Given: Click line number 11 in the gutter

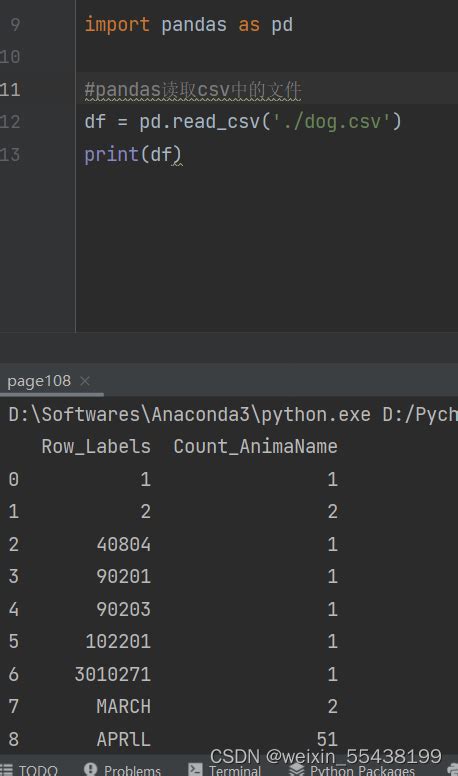Looking at the screenshot, I should [10, 90].
